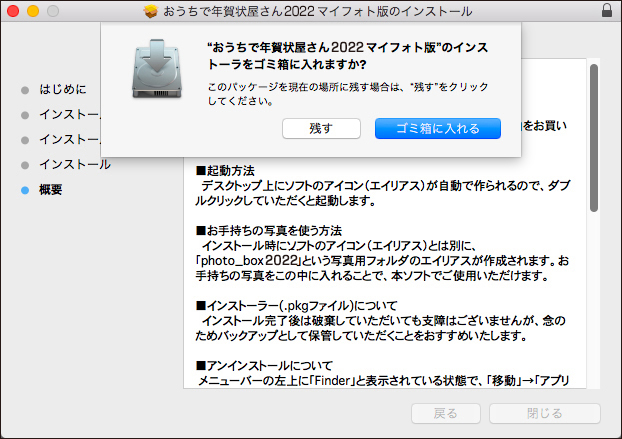Viewport: 622px width, 439px height.
Task: Click the installer disk icon in the dialog
Action: [x=159, y=69]
